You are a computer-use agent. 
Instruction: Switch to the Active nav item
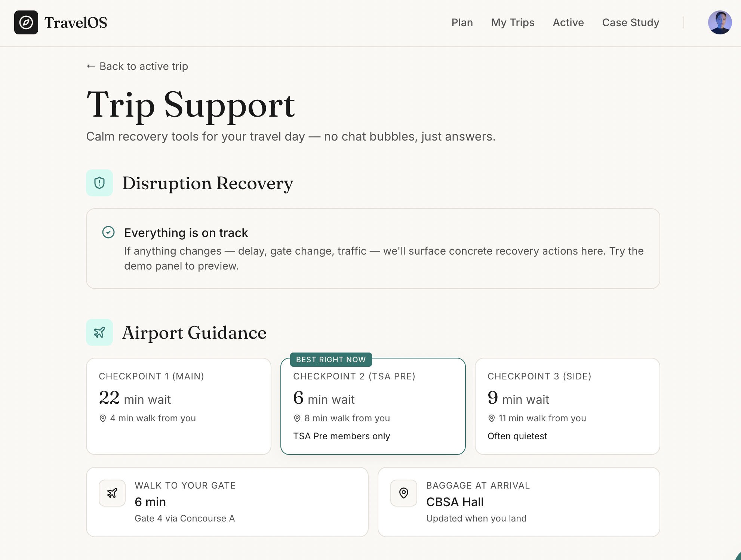pos(568,22)
